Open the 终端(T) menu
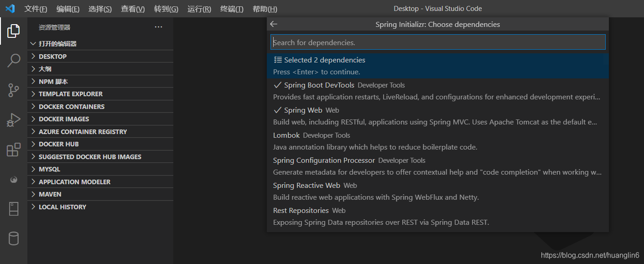This screenshot has height=264, width=644. (x=232, y=9)
